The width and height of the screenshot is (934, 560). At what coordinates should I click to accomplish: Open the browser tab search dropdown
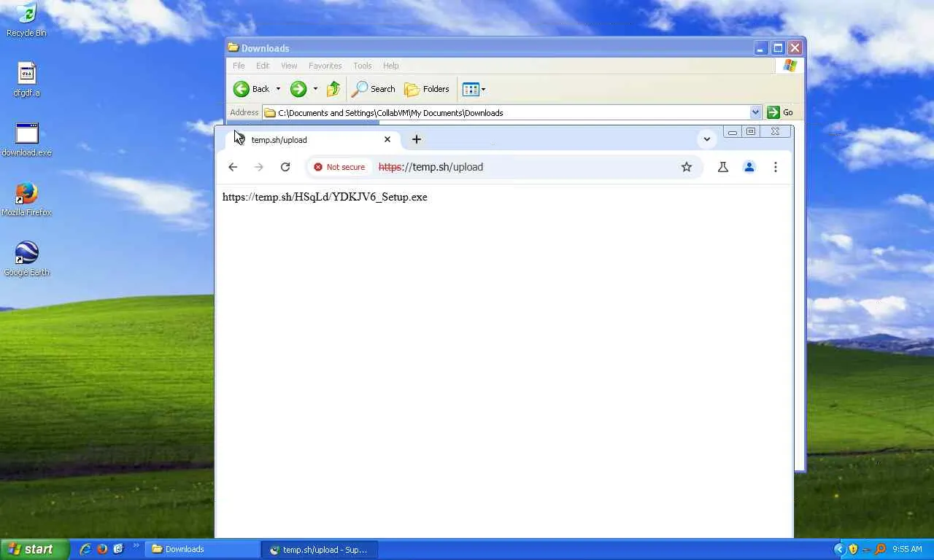(706, 139)
